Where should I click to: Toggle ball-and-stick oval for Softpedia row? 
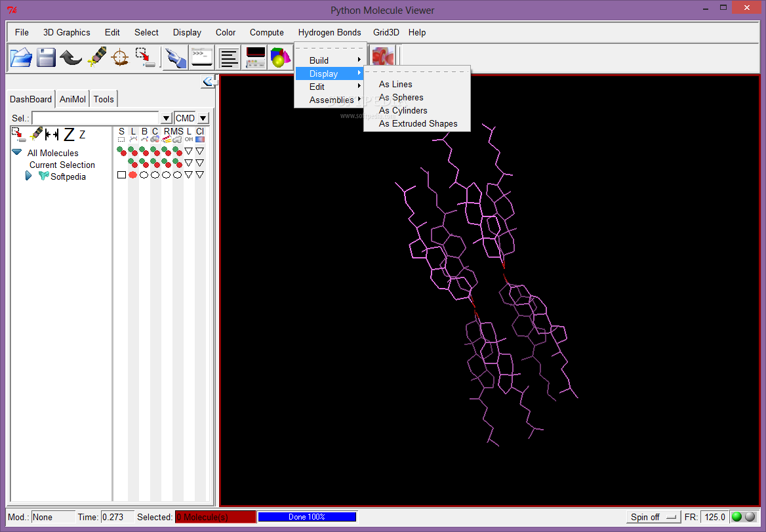click(144, 175)
